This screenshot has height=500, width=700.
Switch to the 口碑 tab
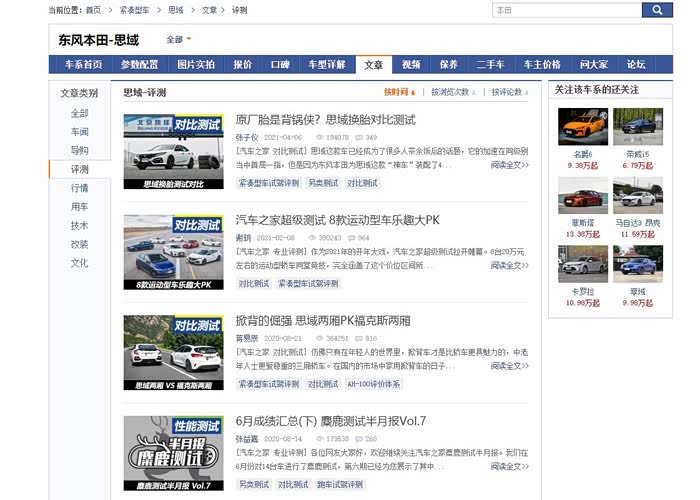pyautogui.click(x=280, y=65)
